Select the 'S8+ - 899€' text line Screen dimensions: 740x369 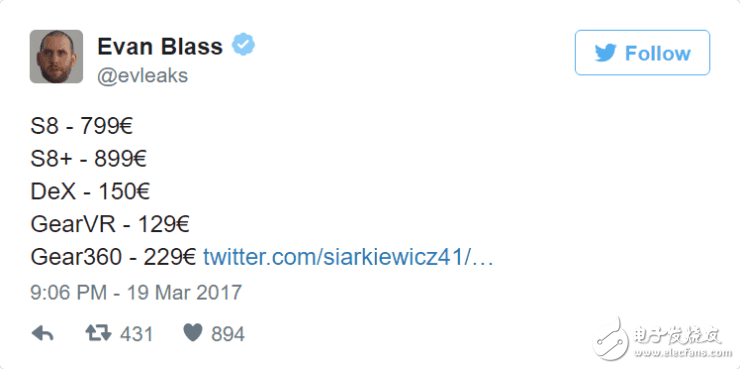pyautogui.click(x=89, y=160)
